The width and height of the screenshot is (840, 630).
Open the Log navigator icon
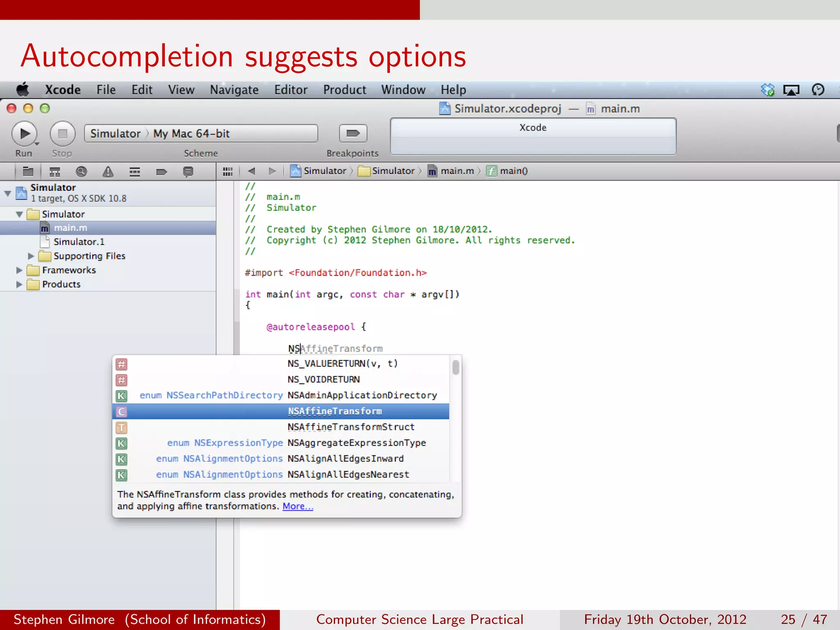tap(188, 171)
